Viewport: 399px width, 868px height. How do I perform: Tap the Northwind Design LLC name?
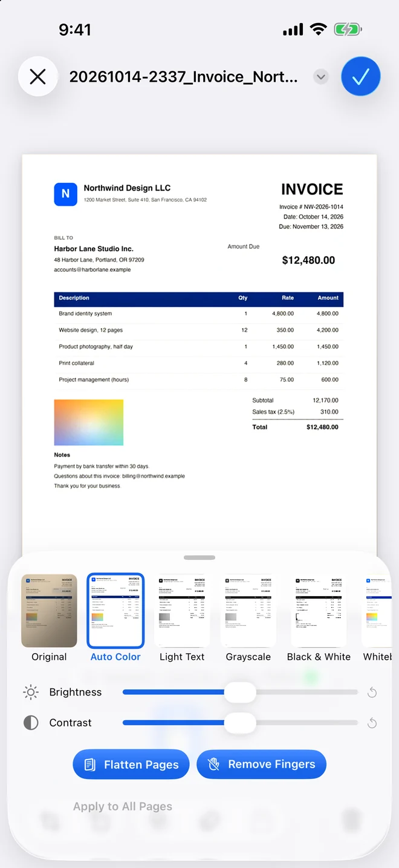(127, 188)
